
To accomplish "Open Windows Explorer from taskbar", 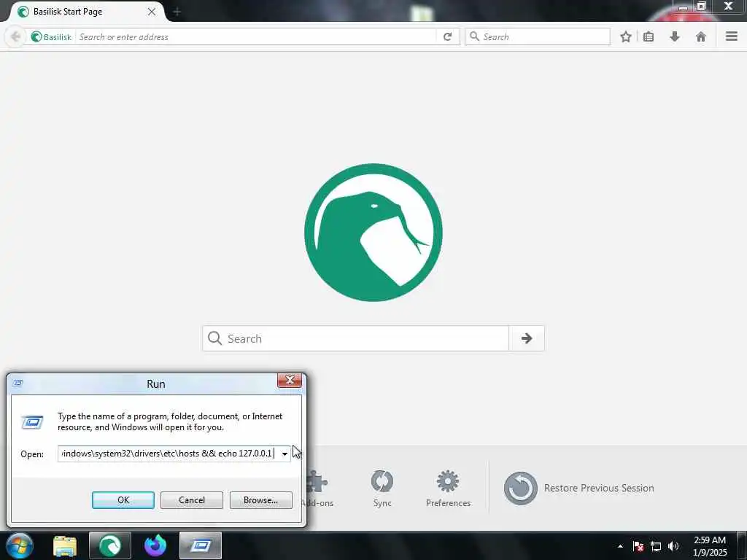I will 65,545.
